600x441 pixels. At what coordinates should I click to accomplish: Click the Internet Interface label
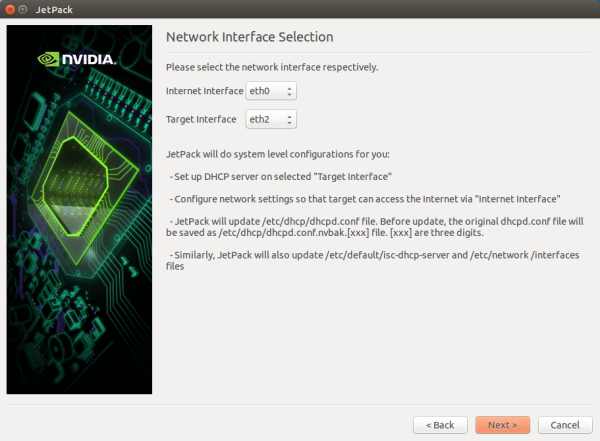[x=204, y=91]
